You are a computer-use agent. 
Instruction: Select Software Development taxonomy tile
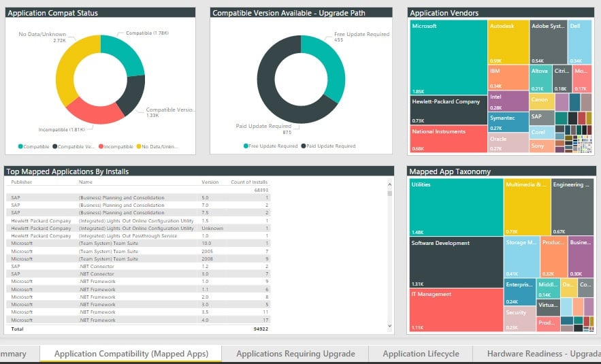tap(456, 262)
